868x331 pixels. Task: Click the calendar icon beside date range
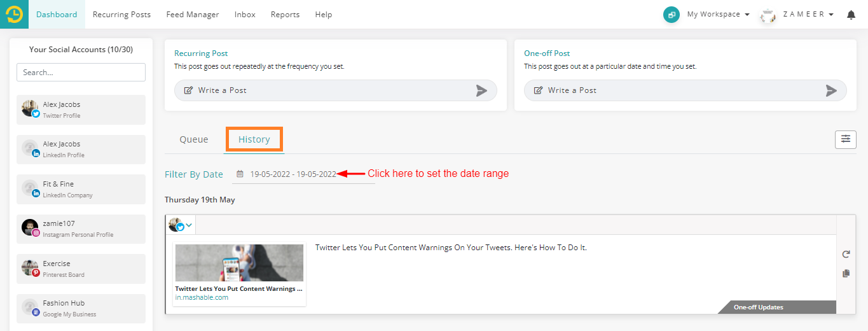(240, 174)
